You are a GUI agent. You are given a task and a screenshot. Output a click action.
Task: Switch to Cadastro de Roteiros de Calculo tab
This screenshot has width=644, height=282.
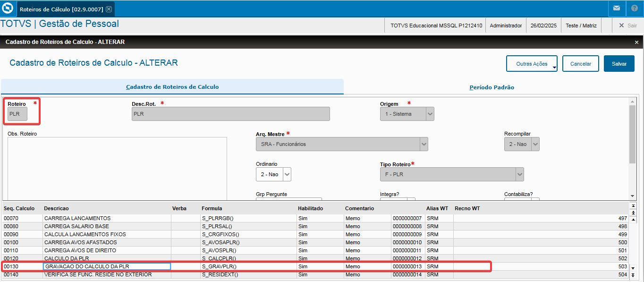pyautogui.click(x=172, y=87)
